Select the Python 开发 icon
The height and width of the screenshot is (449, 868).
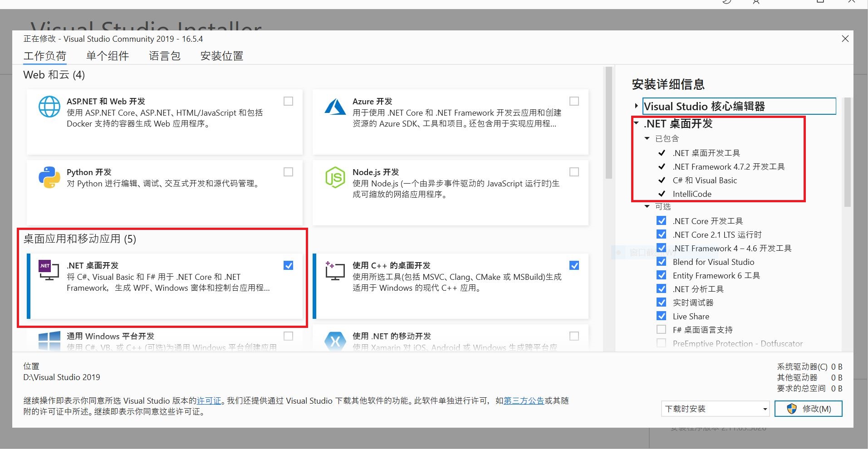point(49,177)
